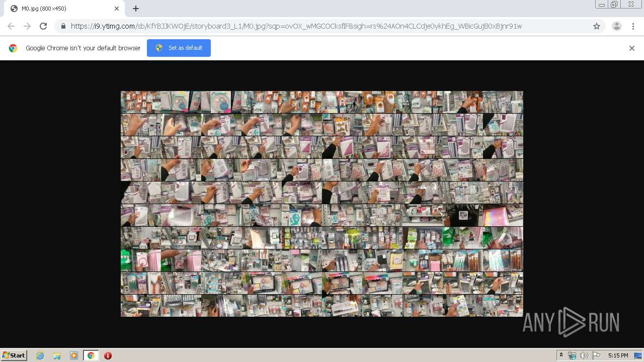Viewport: 644px width, 362px height.
Task: Click the "Google Chrome isn't your default browser" text
Action: tap(83, 48)
